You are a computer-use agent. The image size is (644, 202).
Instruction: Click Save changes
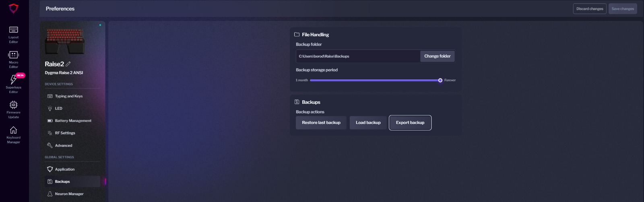pos(623,9)
